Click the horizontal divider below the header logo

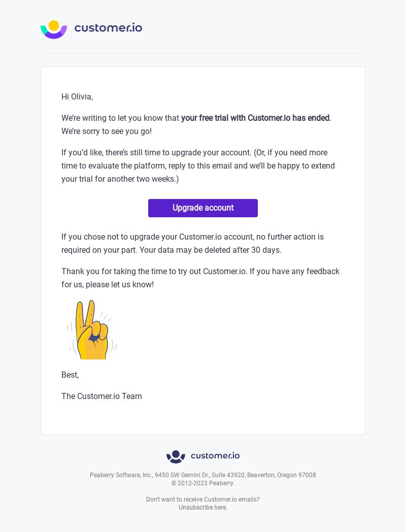(x=203, y=54)
